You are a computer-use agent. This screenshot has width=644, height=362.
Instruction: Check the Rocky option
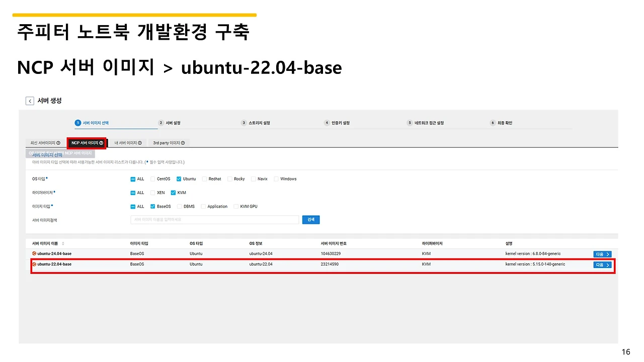230,179
